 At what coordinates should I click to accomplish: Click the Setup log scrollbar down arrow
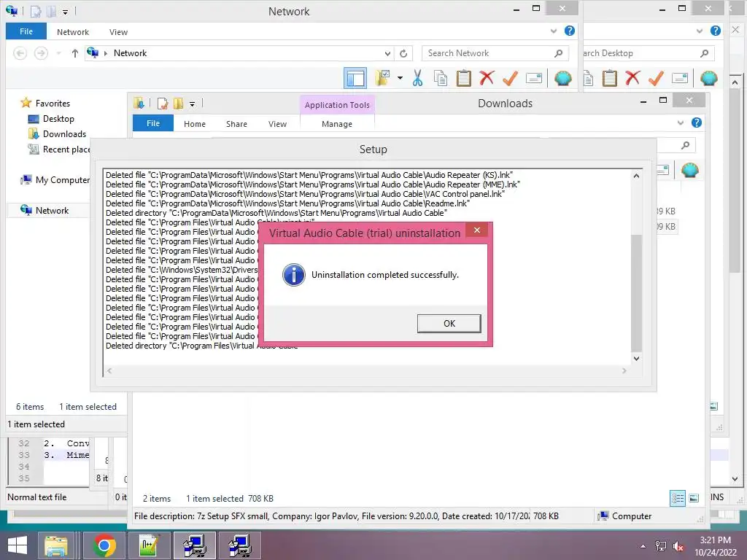pos(636,359)
